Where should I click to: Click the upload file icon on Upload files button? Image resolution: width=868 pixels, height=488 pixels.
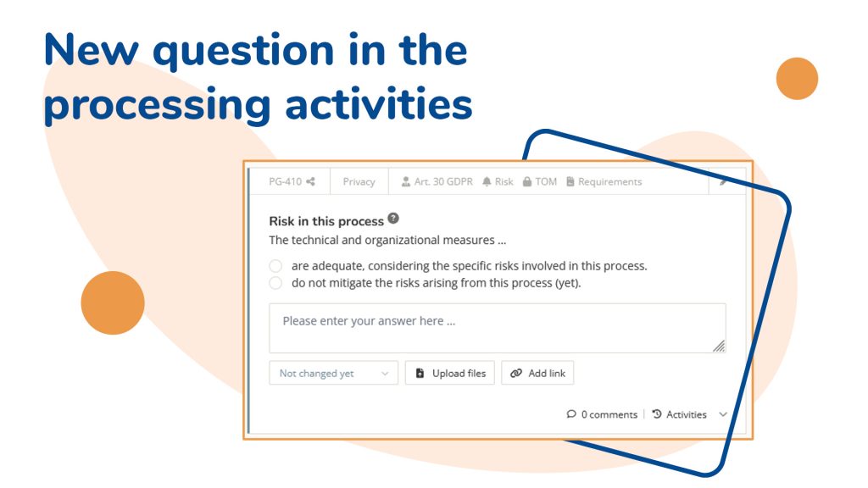(x=420, y=373)
